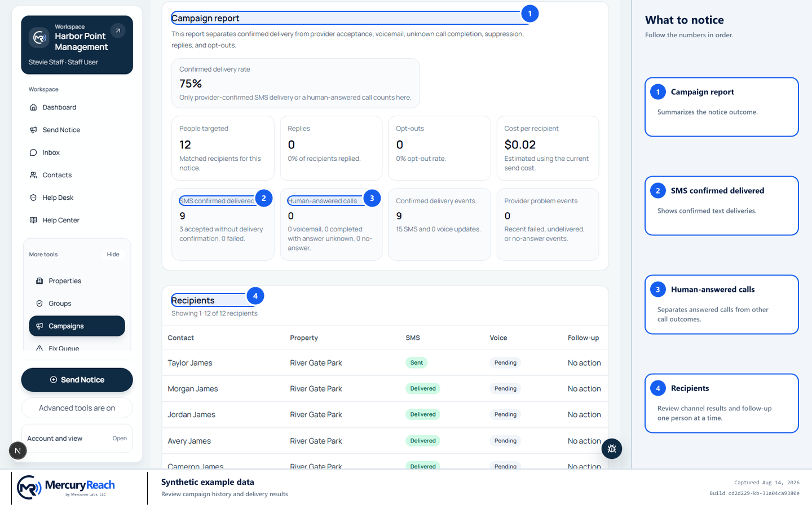The image size is (812, 508).
Task: Click the Dashboard home icon
Action: coord(33,107)
